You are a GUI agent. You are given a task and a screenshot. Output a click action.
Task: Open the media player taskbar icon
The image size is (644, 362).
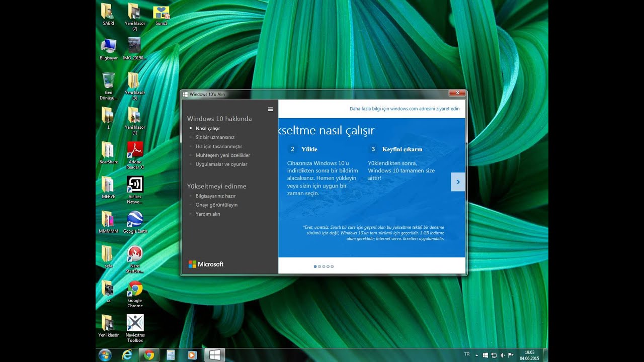(192, 355)
